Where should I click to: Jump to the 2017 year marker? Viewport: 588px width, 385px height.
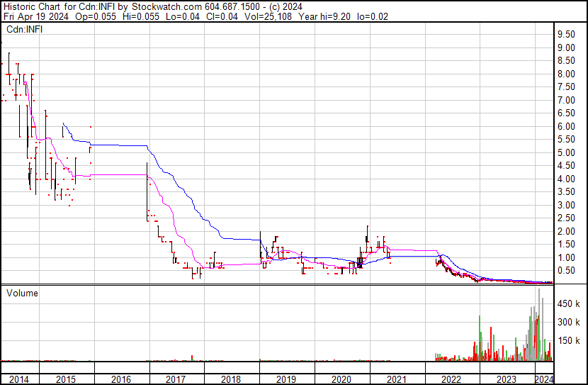click(176, 379)
